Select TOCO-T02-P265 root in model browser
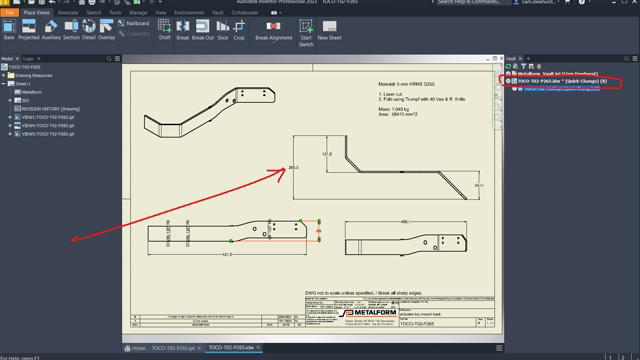This screenshot has width=640, height=360. tap(21, 67)
